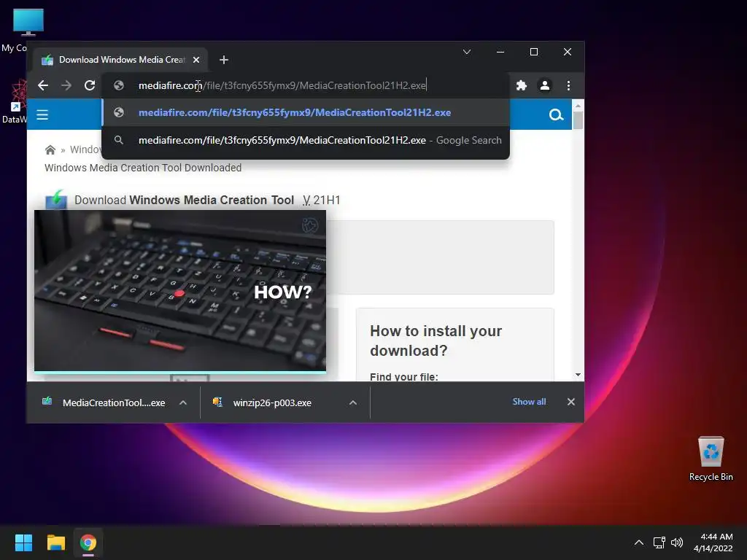Click the address bar URL field
Viewport: 747px width, 560px height.
[x=305, y=85]
